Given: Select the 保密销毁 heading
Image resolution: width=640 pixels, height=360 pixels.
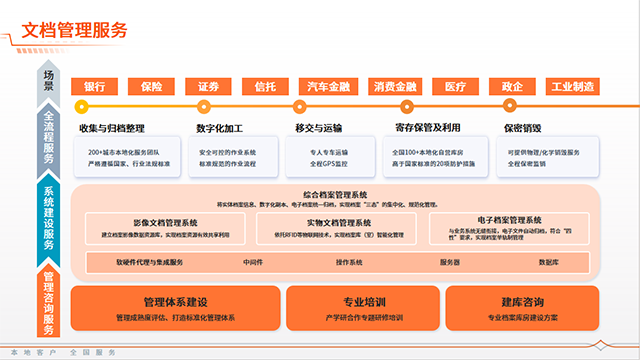Looking at the screenshot, I should [x=522, y=128].
